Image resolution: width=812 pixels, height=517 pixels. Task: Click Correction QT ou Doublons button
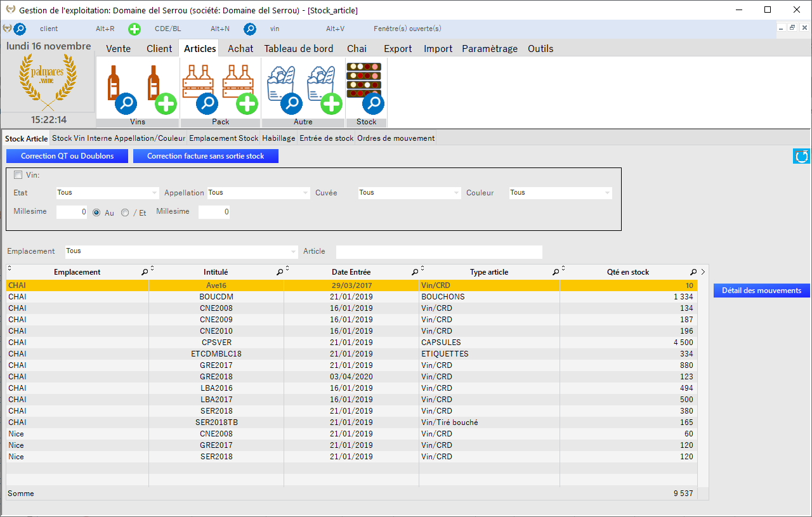tap(67, 156)
